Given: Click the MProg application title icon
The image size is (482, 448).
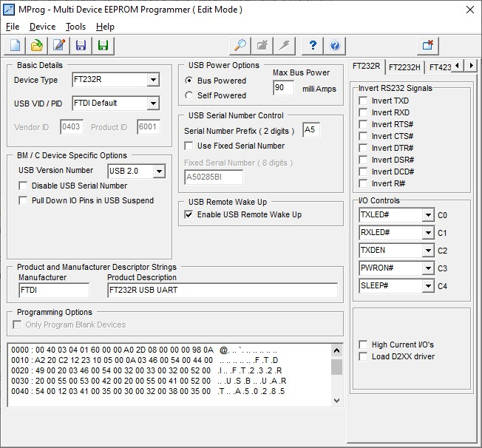Looking at the screenshot, I should coord(9,10).
